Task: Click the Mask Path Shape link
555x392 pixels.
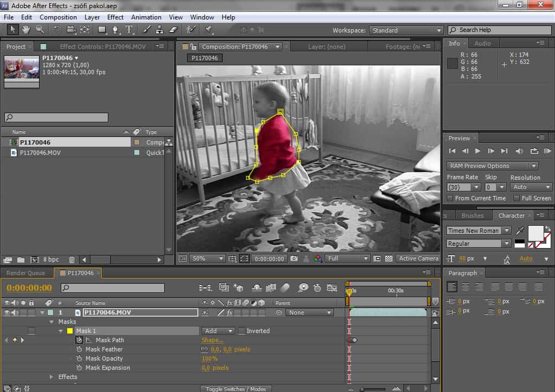Action: [x=212, y=340]
